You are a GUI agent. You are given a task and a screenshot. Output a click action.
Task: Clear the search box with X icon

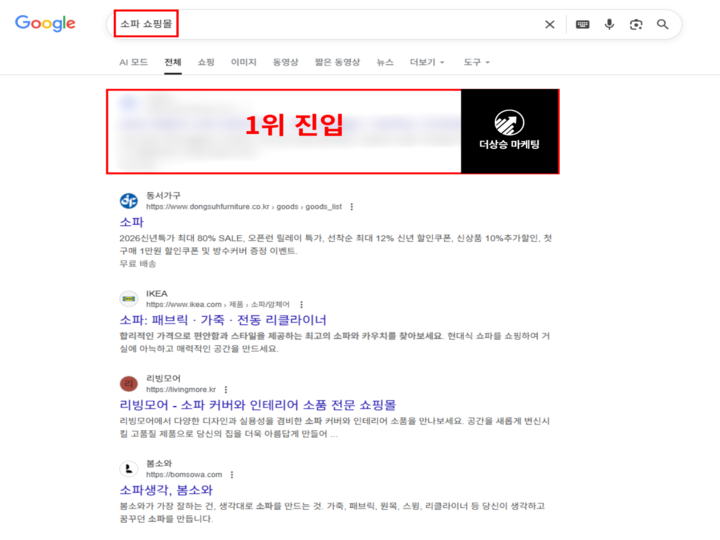[549, 25]
